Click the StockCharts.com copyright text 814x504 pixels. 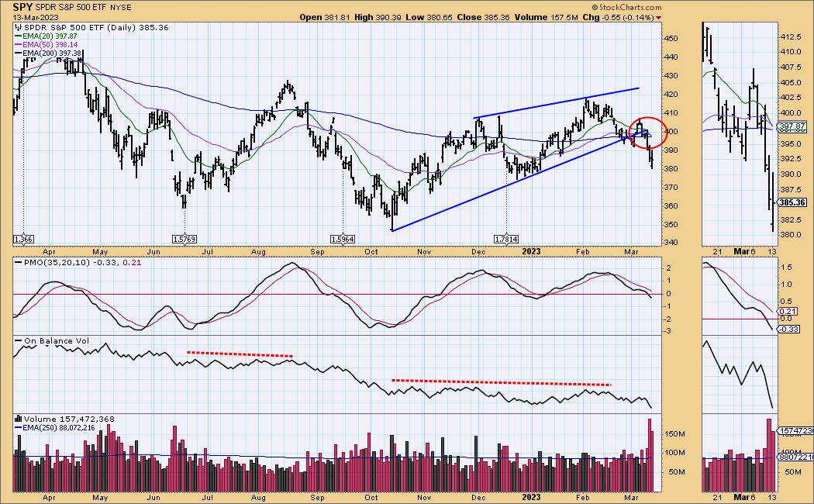626,7
